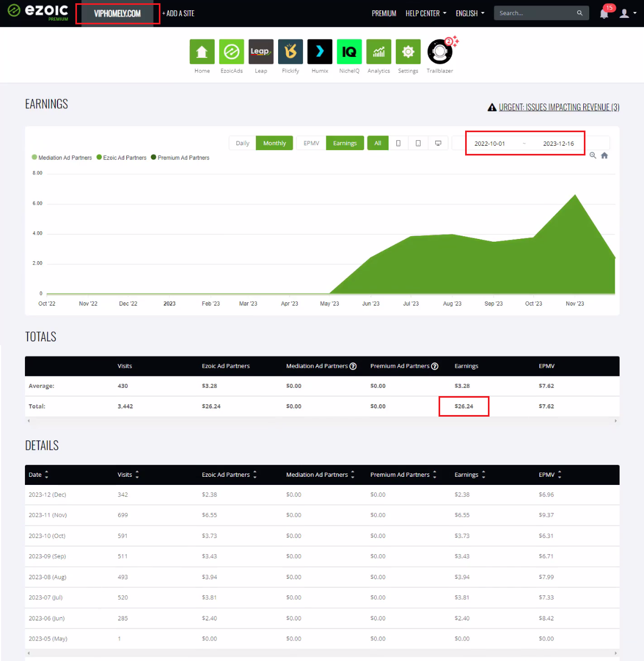The image size is (644, 661).
Task: Click the chart zoom magnifier icon
Action: 593,155
